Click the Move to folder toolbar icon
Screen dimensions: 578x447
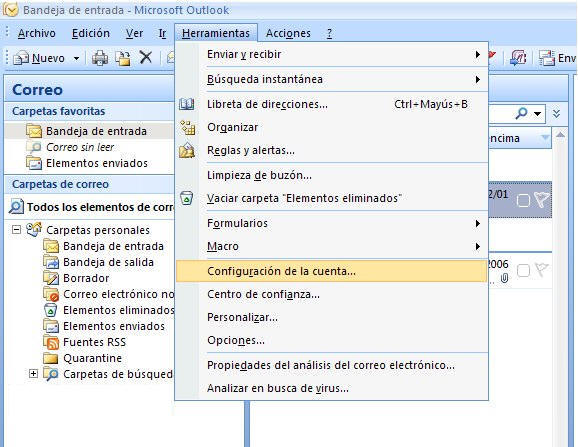point(123,58)
